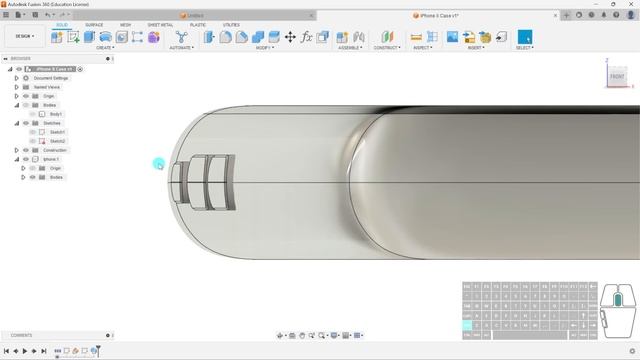
Task: Show Sketch1 using its eye icon
Action: click(33, 132)
